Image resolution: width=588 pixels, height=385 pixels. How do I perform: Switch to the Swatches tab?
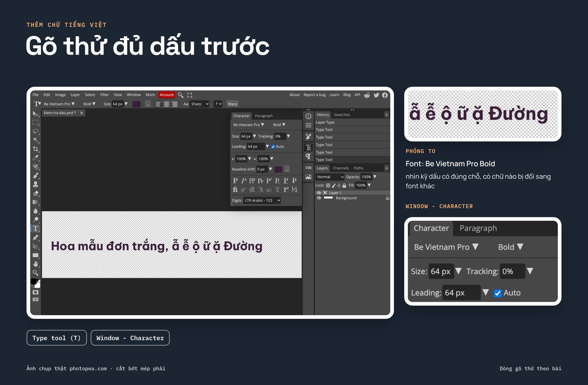[x=342, y=115]
